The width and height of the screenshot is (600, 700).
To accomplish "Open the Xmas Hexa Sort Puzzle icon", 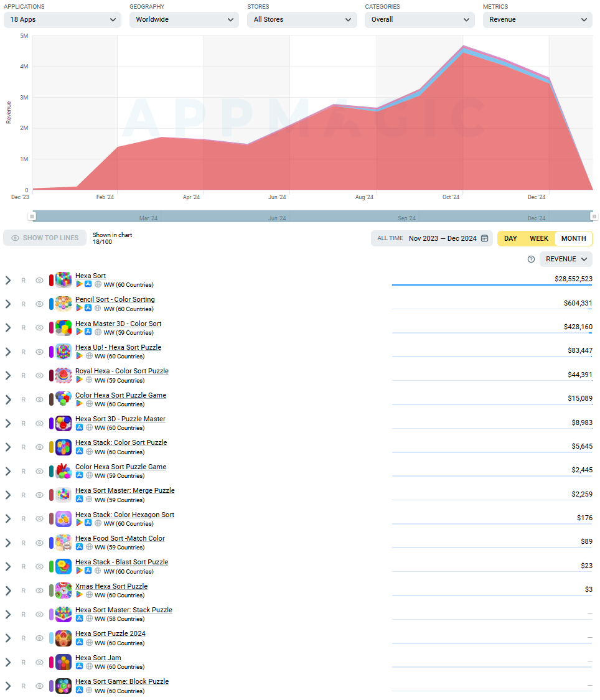I will click(x=63, y=590).
